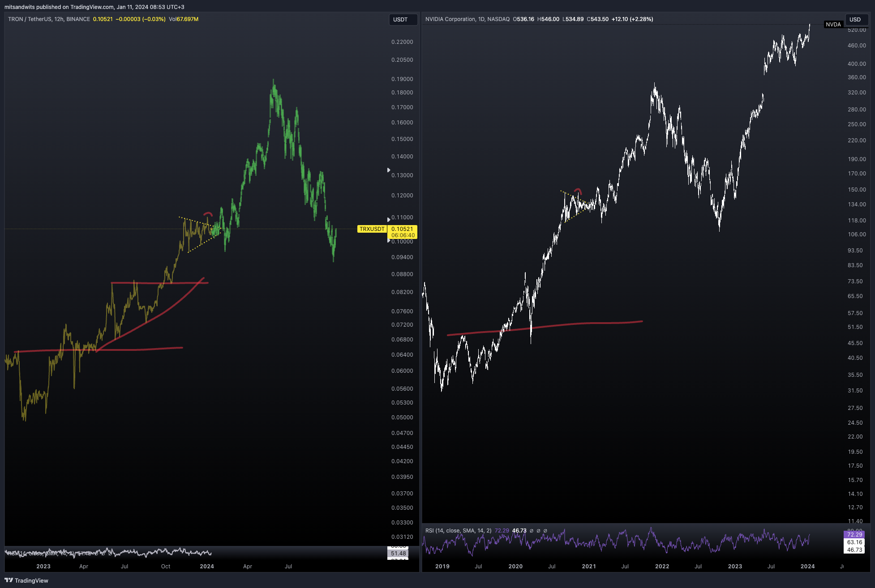Click the TradingView logo at the bottom
This screenshot has width=875, height=588.
tap(26, 580)
